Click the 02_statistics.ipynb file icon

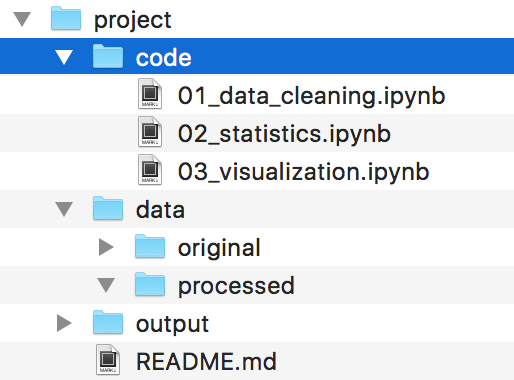click(x=150, y=132)
